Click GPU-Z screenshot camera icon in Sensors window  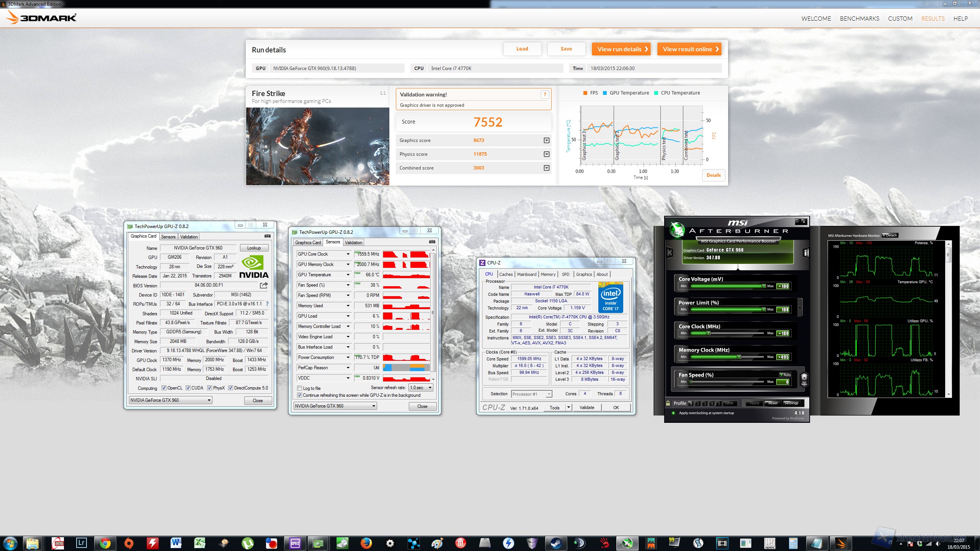[x=432, y=242]
